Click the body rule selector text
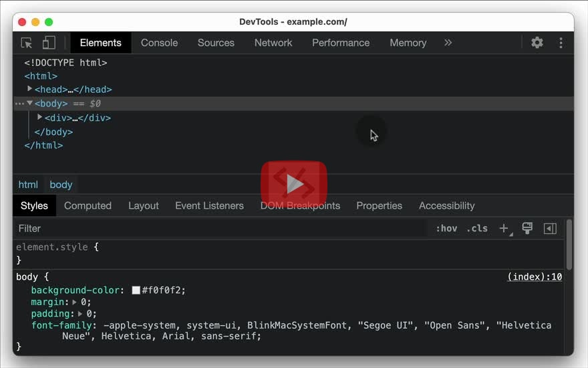 coord(27,277)
